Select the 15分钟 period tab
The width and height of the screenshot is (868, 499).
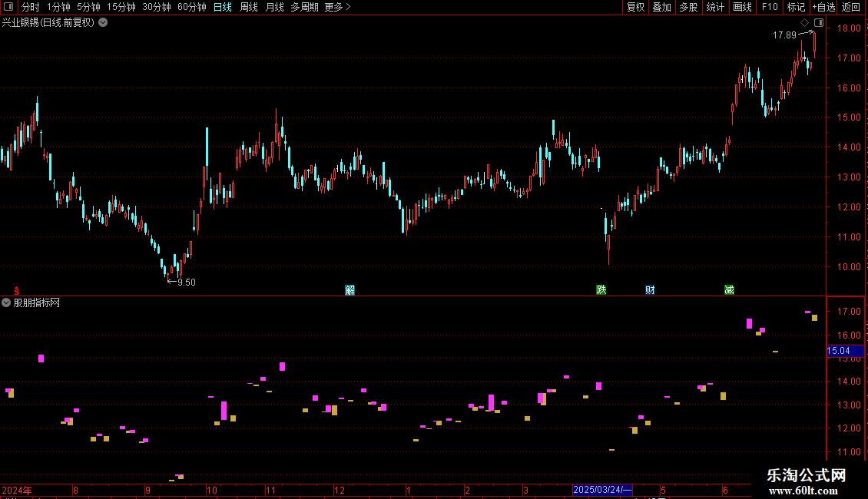121,7
